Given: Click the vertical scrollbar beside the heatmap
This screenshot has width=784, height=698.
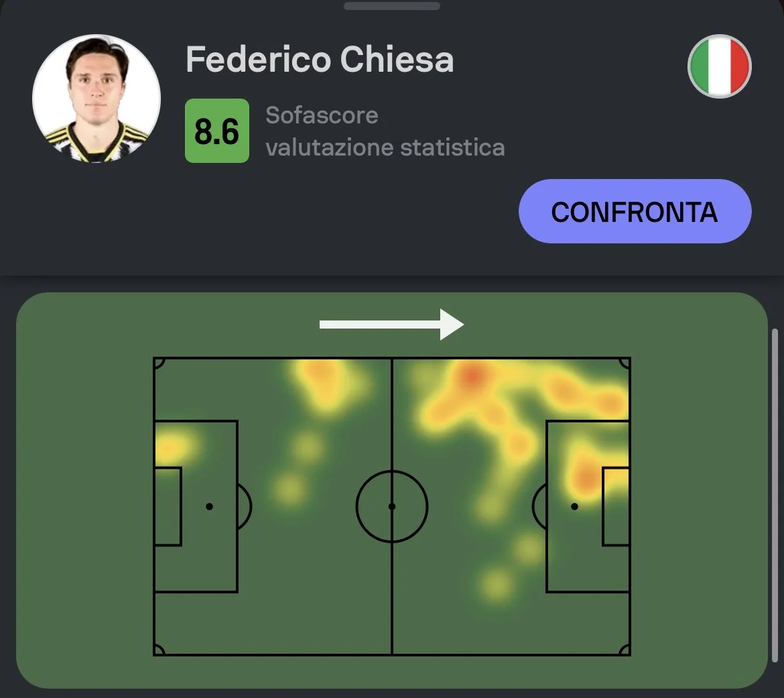Looking at the screenshot, I should click(775, 496).
